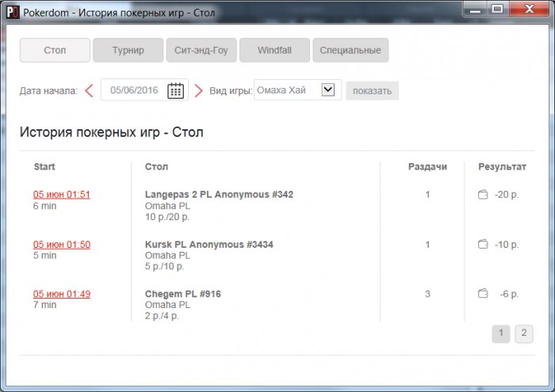Select table name Kursk PL Anonymous #3434

(x=209, y=244)
